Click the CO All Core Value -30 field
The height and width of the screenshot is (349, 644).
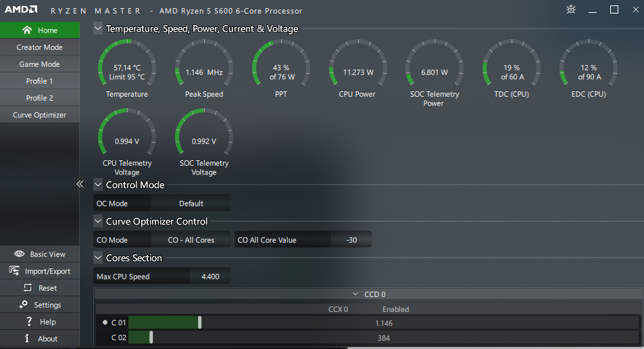click(351, 239)
